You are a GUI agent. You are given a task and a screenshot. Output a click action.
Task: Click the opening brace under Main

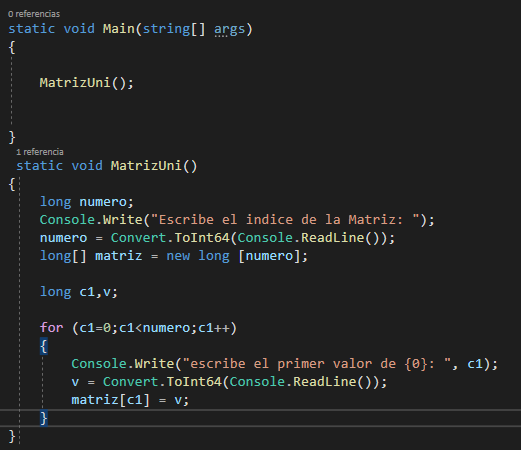coord(12,47)
